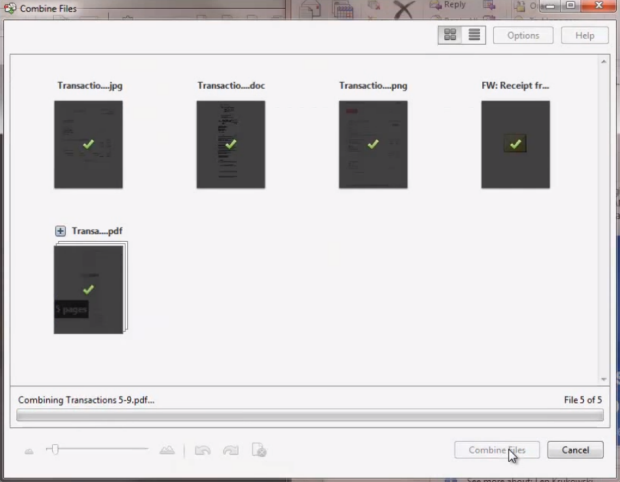
Task: Select the Transactio....doc thumbnail
Action: (x=230, y=144)
